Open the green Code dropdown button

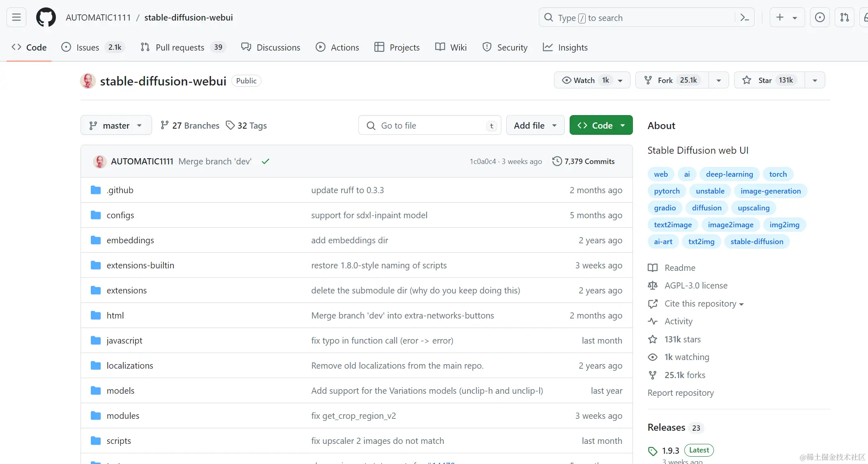(601, 125)
